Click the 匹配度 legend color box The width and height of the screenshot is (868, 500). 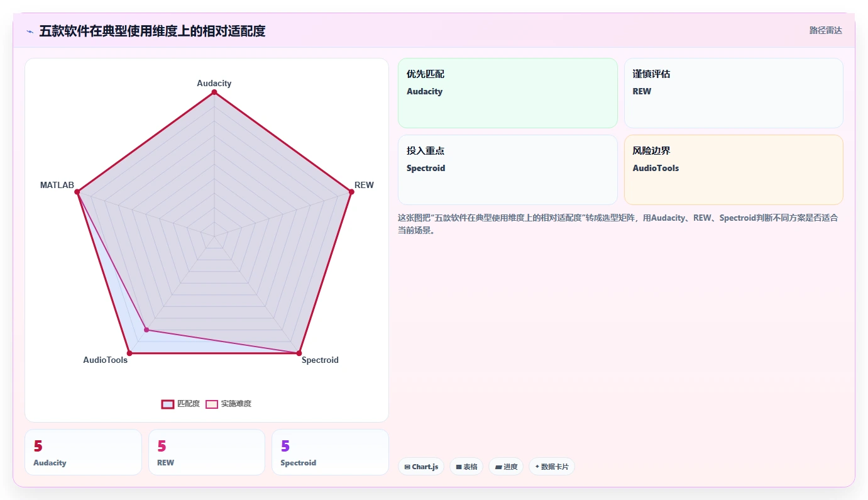[168, 404]
